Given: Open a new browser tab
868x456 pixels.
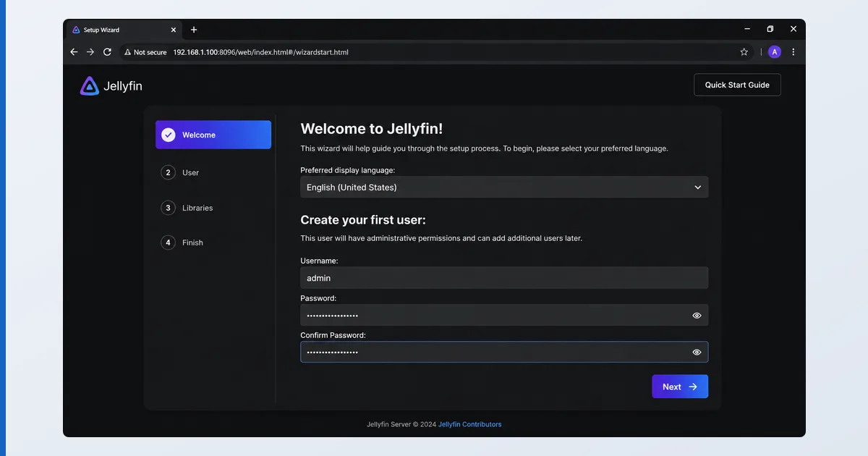Looking at the screenshot, I should point(194,30).
